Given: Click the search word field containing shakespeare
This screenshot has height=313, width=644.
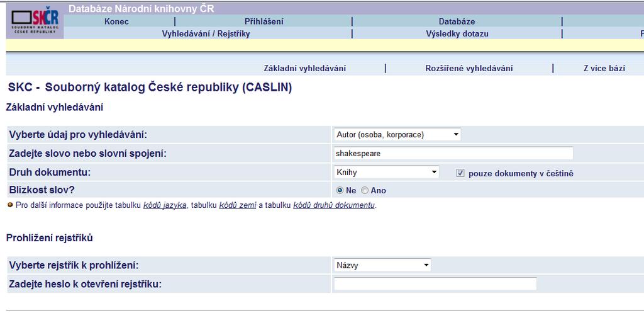Looking at the screenshot, I should pos(453,154).
